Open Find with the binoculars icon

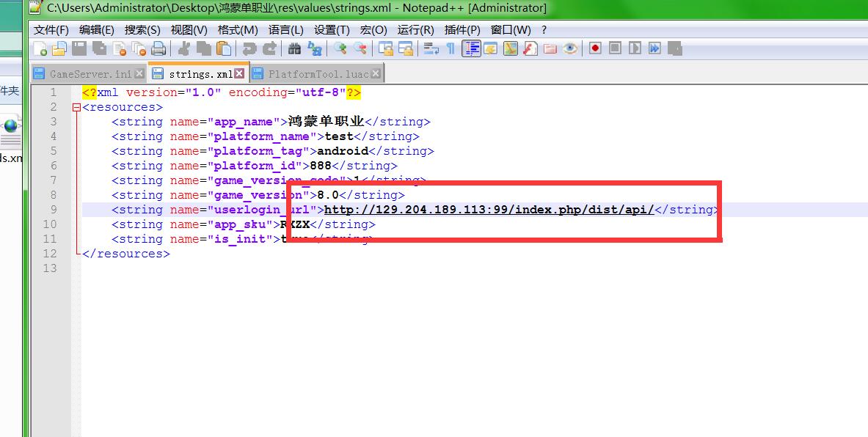click(295, 48)
